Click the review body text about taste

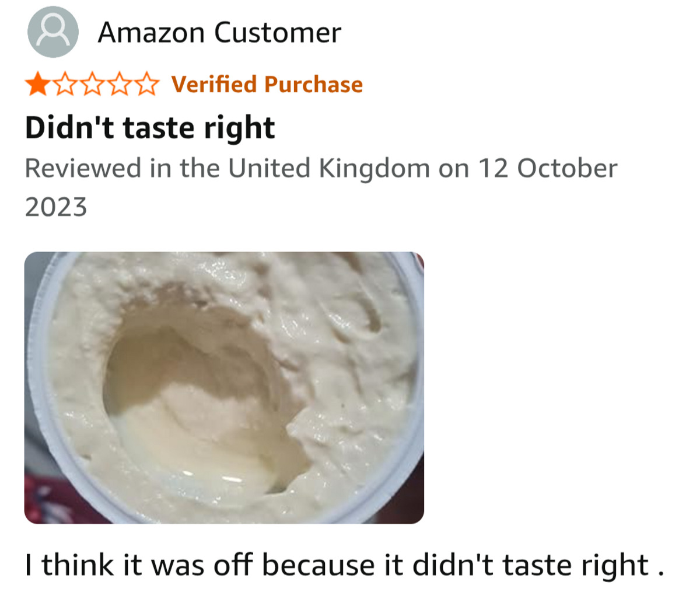(345, 565)
